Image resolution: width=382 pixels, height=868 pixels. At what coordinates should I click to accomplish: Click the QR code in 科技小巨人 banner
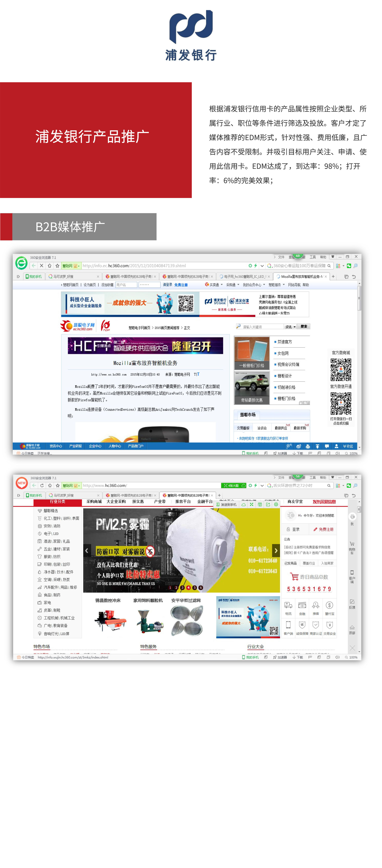click(185, 303)
